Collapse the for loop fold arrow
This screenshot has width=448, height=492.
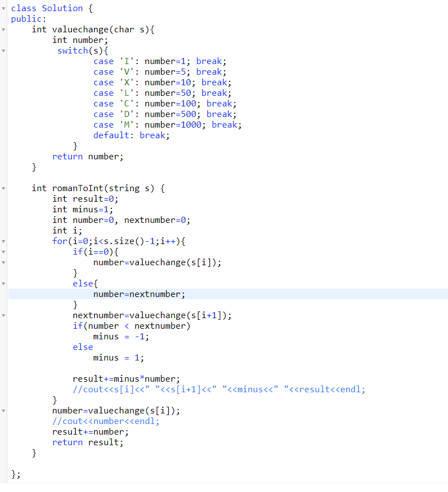click(3, 242)
